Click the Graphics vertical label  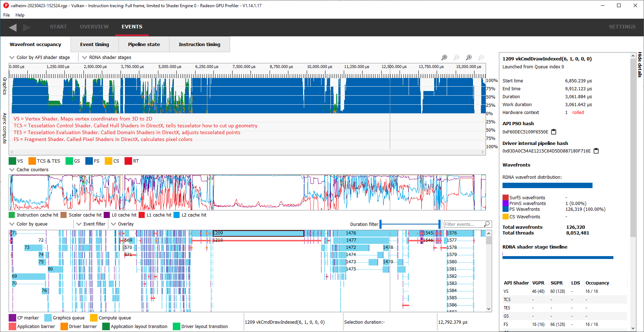click(x=5, y=86)
